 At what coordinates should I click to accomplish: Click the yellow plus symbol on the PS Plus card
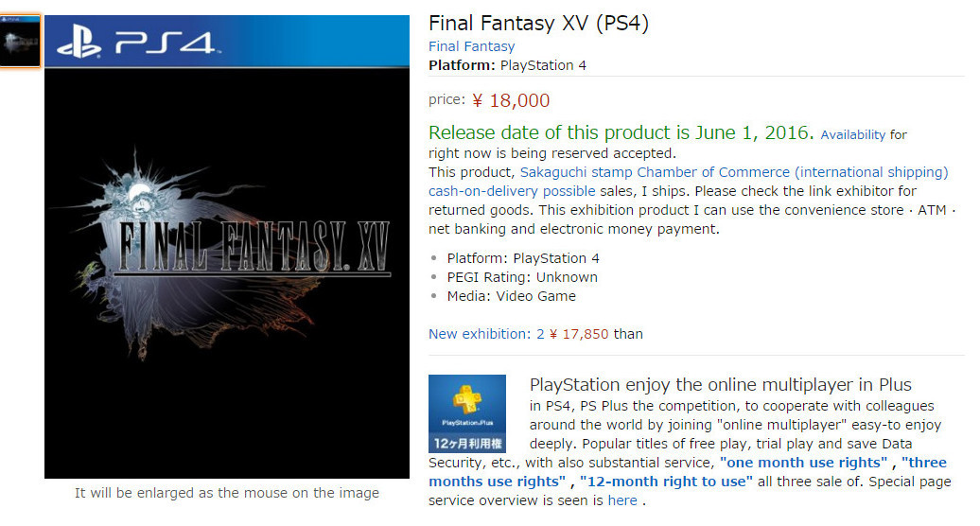point(467,399)
